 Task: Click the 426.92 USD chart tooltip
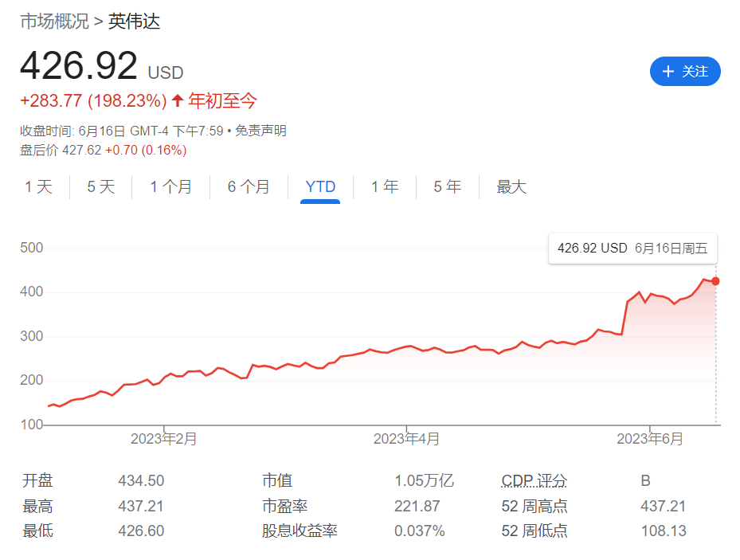[x=632, y=249]
